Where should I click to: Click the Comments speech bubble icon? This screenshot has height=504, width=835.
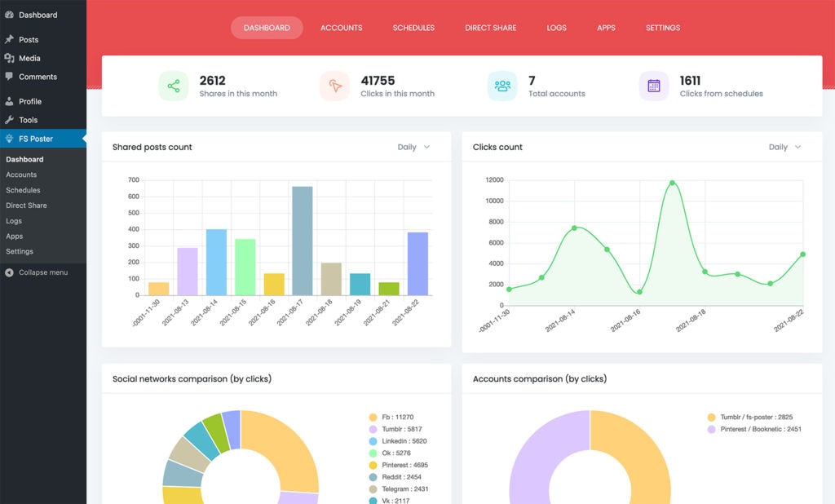pos(9,77)
